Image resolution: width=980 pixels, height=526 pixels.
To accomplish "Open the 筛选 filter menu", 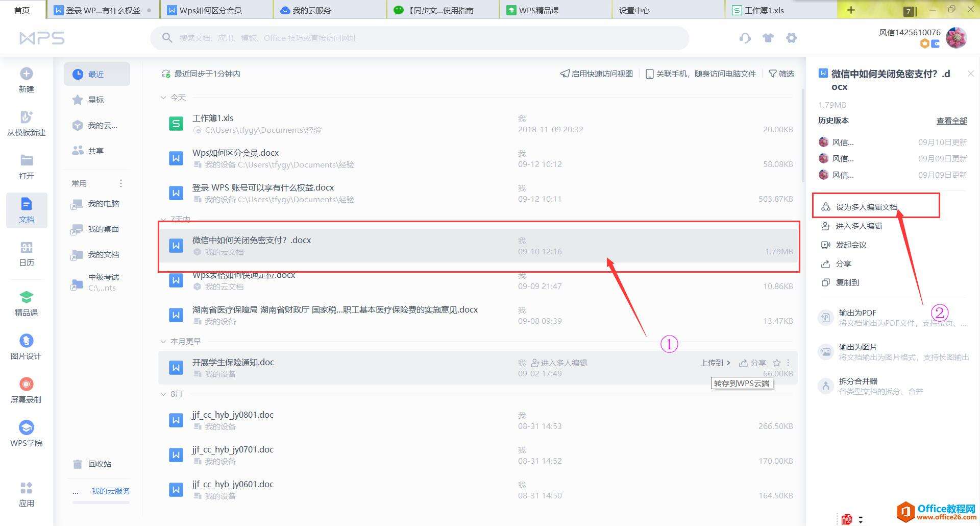I will point(781,74).
